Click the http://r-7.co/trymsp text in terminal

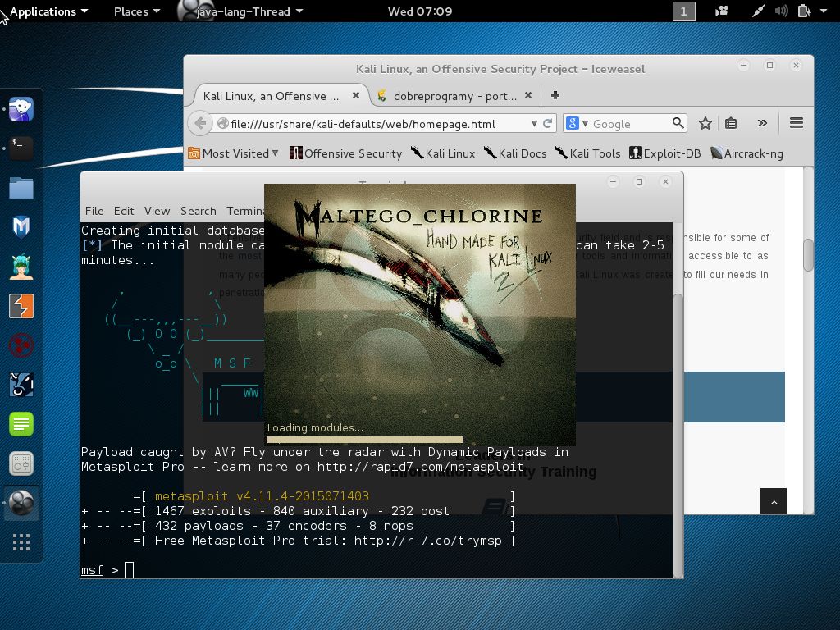pos(427,541)
